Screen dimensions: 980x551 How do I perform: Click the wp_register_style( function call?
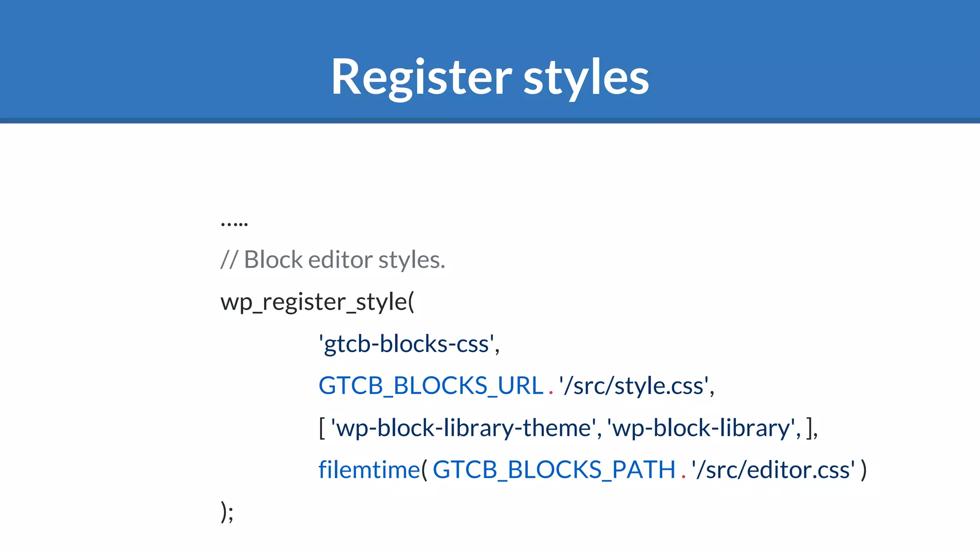point(317,302)
